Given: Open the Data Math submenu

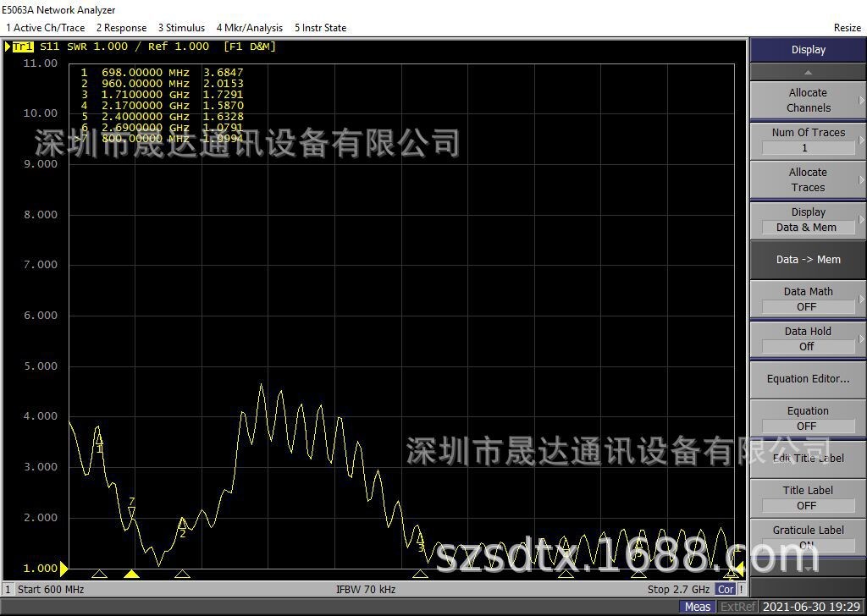Looking at the screenshot, I should pos(808,299).
